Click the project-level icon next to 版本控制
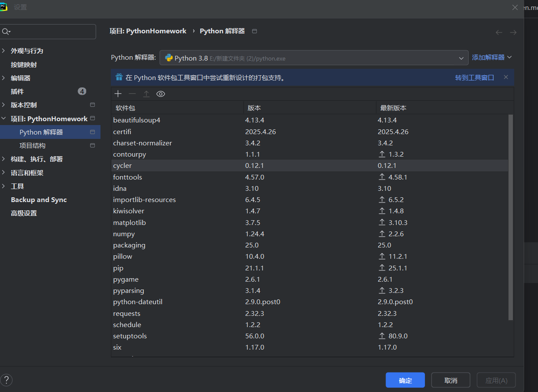 click(x=92, y=105)
